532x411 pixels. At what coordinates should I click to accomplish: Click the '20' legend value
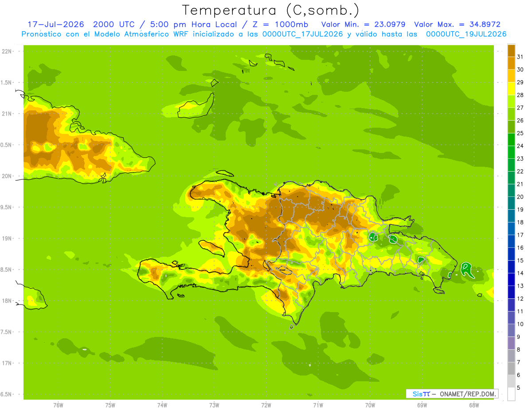tap(520, 197)
